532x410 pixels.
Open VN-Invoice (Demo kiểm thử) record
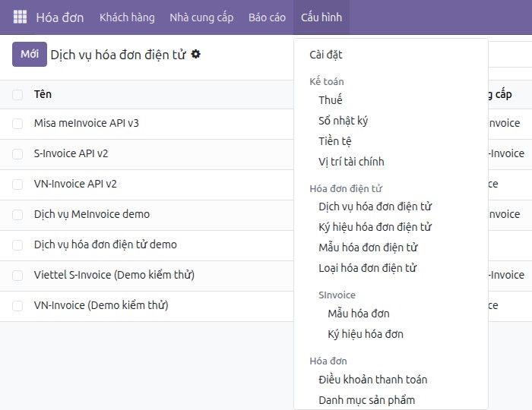click(x=101, y=305)
